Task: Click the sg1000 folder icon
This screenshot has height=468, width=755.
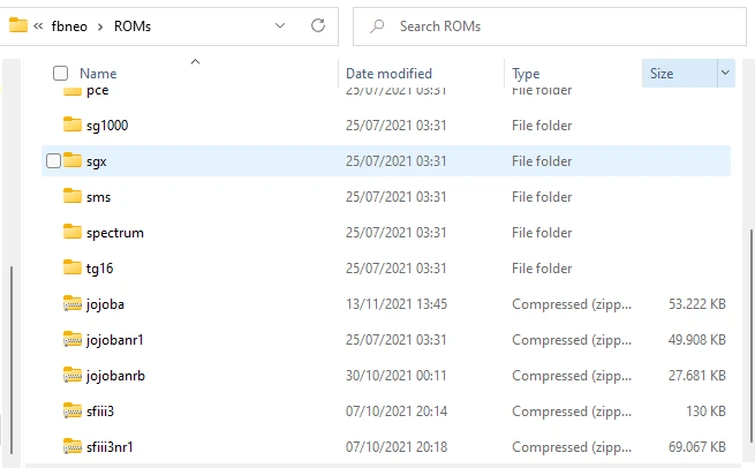Action: [72, 125]
